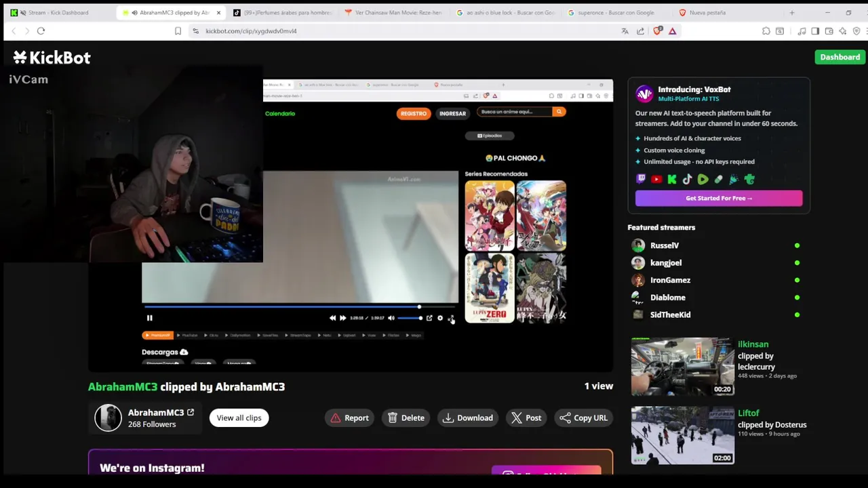This screenshot has width=868, height=488.
Task: Bookmark this page from the address bar
Action: click(178, 30)
